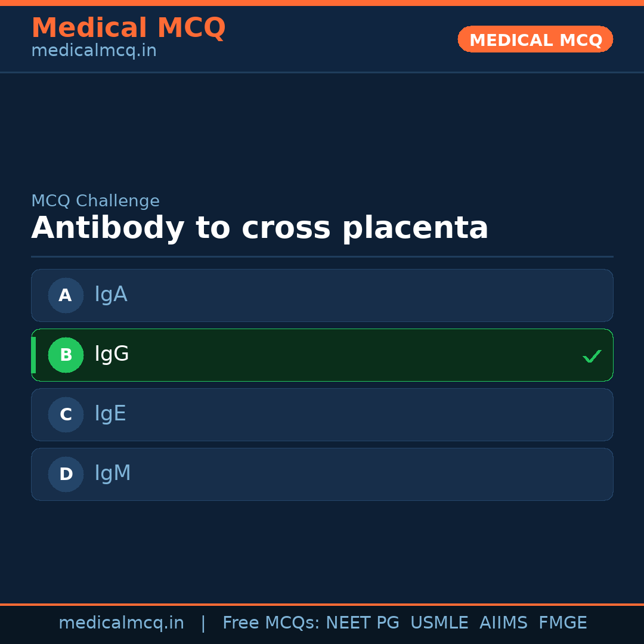Expand the MCQ Challenge section

(95, 200)
